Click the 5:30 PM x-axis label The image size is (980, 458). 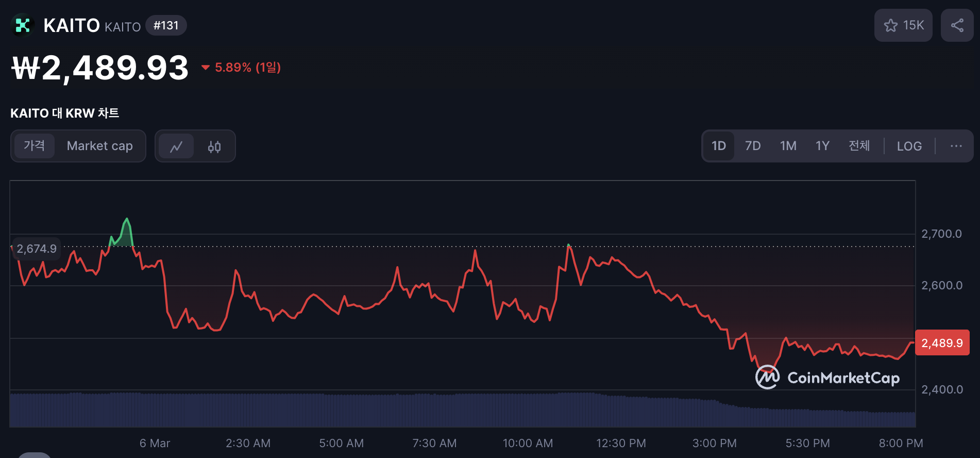(807, 443)
